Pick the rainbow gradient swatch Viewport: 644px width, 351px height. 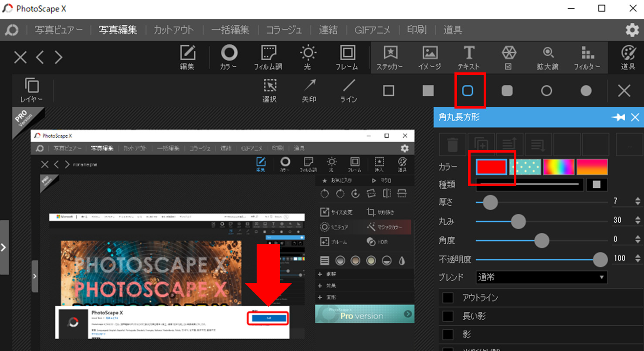pos(559,167)
